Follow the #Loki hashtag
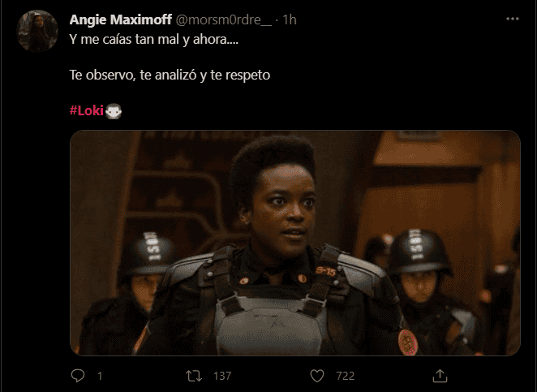The image size is (537, 392). coord(87,110)
